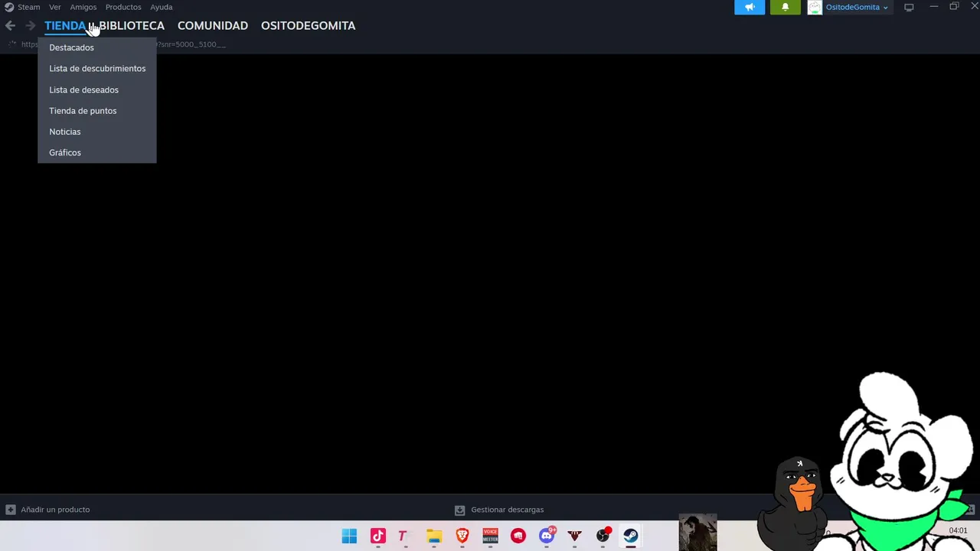Click Añadir un producto
The width and height of the screenshot is (980, 551).
coord(55,510)
